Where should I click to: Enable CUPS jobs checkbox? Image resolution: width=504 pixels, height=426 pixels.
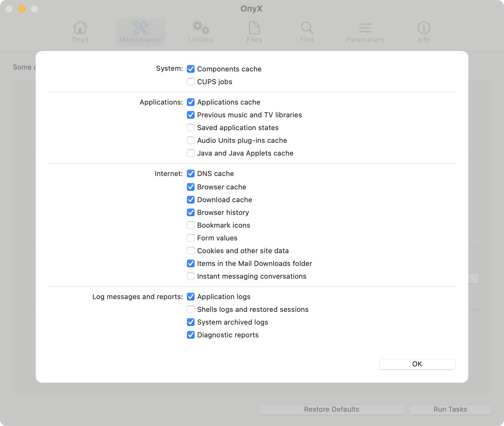[x=191, y=82]
